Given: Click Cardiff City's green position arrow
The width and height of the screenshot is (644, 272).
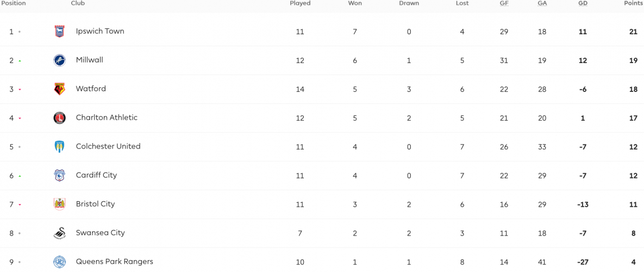Looking at the screenshot, I should 20,176.
